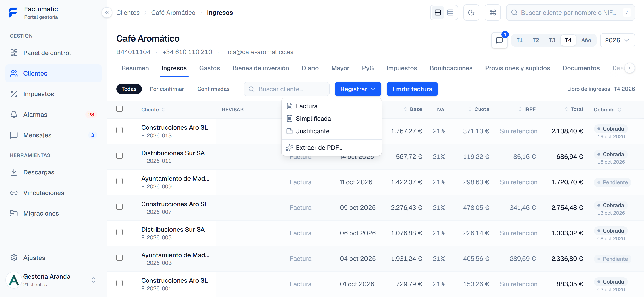Filter by Confirmadas
Image resolution: width=644 pixels, height=297 pixels.
[213, 89]
